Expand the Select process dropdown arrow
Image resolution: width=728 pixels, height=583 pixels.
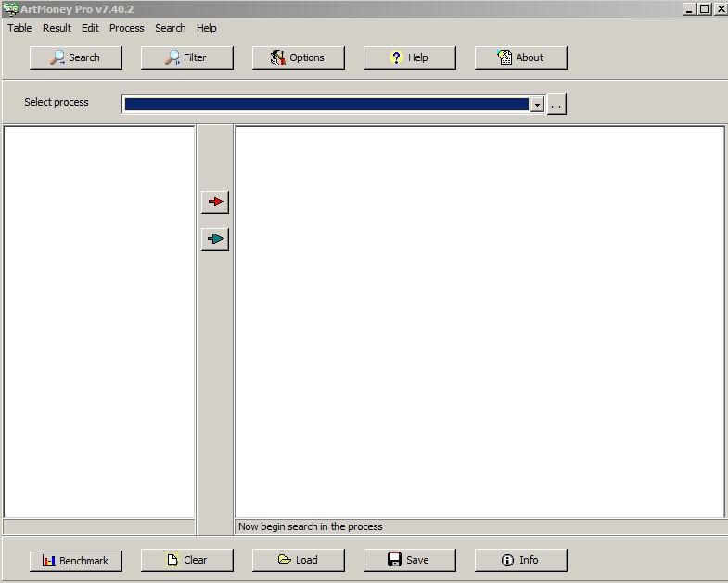[537, 105]
